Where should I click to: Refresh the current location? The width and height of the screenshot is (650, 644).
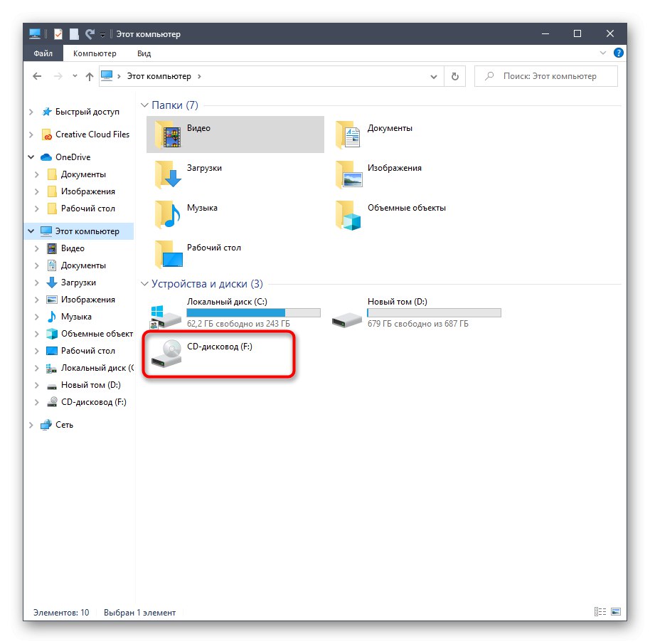point(454,76)
